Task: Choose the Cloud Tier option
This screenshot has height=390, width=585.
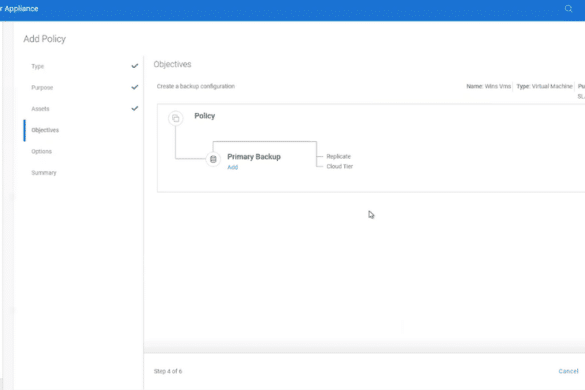Action: coord(340,166)
